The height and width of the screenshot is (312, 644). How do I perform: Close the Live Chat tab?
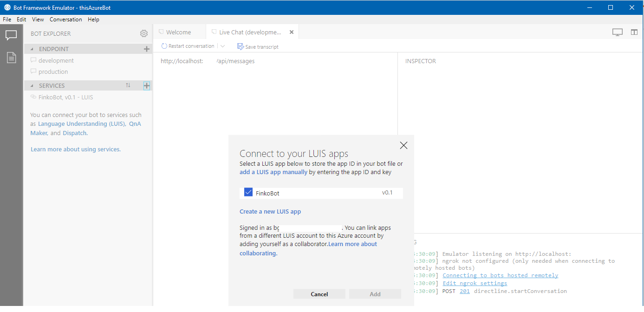[292, 32]
